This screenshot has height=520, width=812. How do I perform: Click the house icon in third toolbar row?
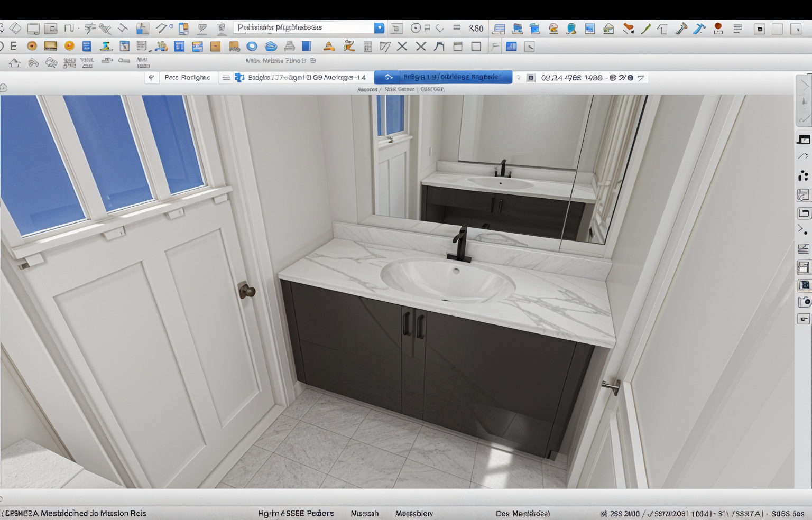tap(15, 63)
